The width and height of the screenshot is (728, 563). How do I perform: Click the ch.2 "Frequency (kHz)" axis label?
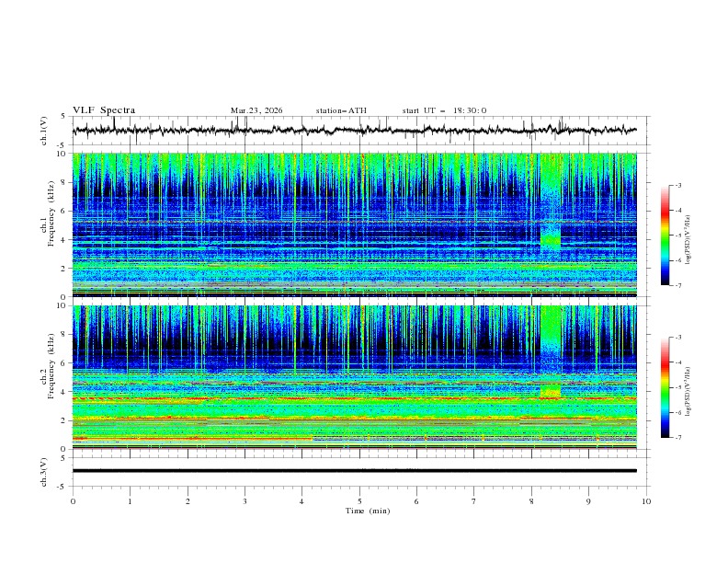click(x=51, y=365)
